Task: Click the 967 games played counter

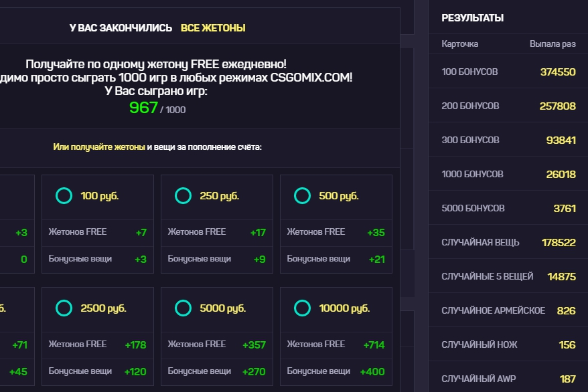Action: (x=143, y=108)
